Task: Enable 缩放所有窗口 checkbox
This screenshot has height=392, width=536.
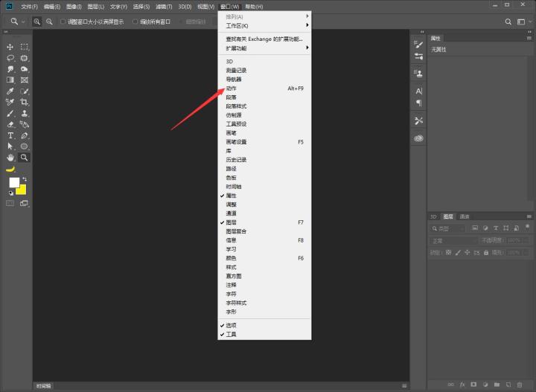Action: (135, 22)
